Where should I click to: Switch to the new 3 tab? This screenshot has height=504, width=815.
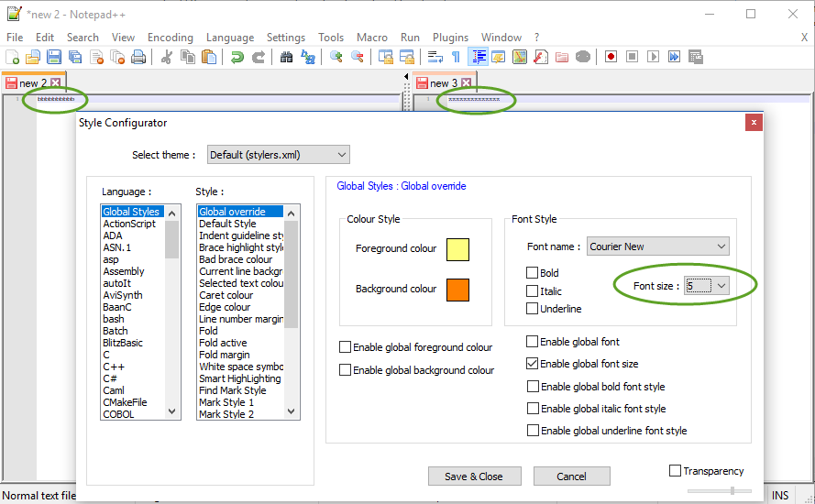(444, 83)
